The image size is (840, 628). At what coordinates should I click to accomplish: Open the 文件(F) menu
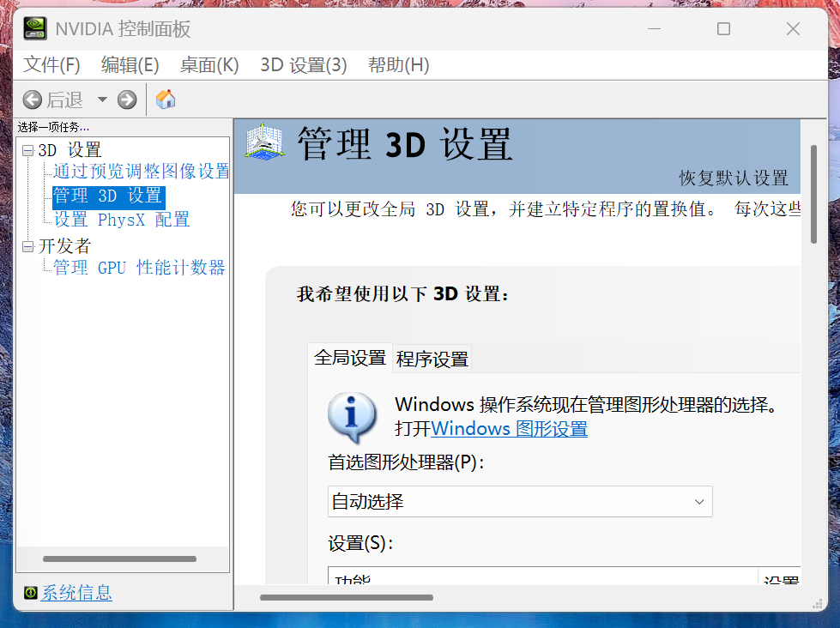(x=51, y=65)
